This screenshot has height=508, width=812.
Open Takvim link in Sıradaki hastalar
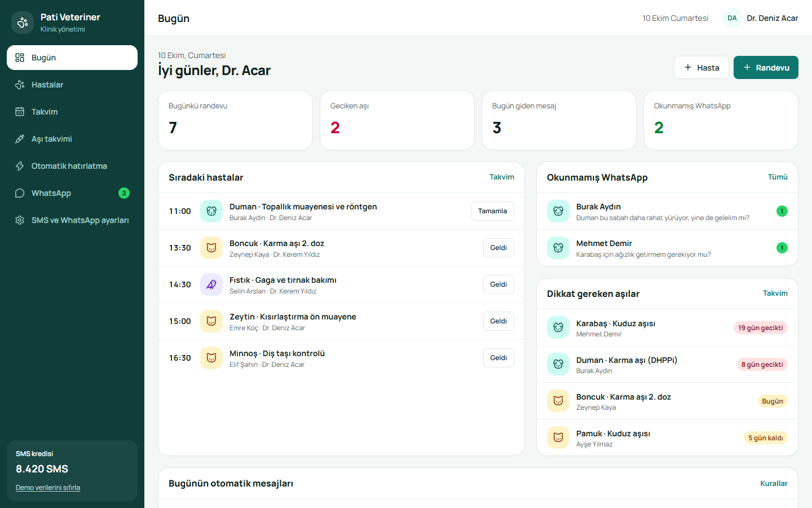click(502, 177)
